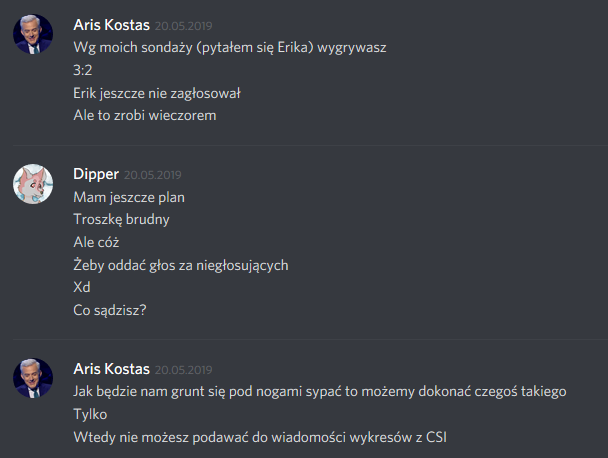Screen dimensions: 608x458
Task: Click Aris Kostas avatar beside the sondaży message
Action: tap(33, 34)
